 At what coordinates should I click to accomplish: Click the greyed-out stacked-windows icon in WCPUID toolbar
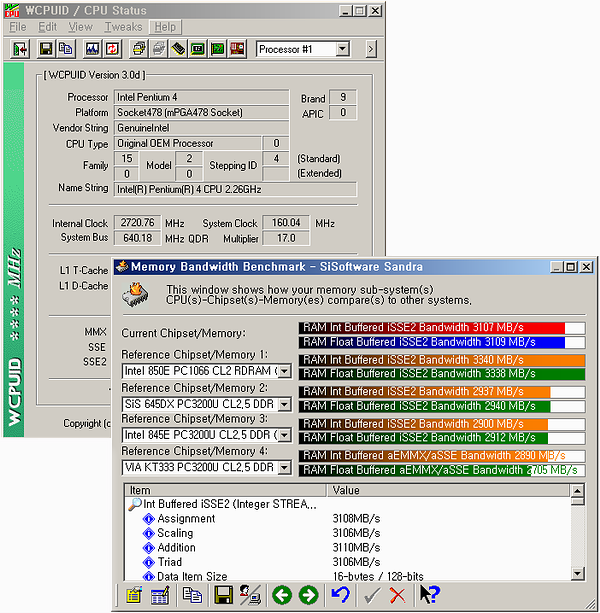158,49
